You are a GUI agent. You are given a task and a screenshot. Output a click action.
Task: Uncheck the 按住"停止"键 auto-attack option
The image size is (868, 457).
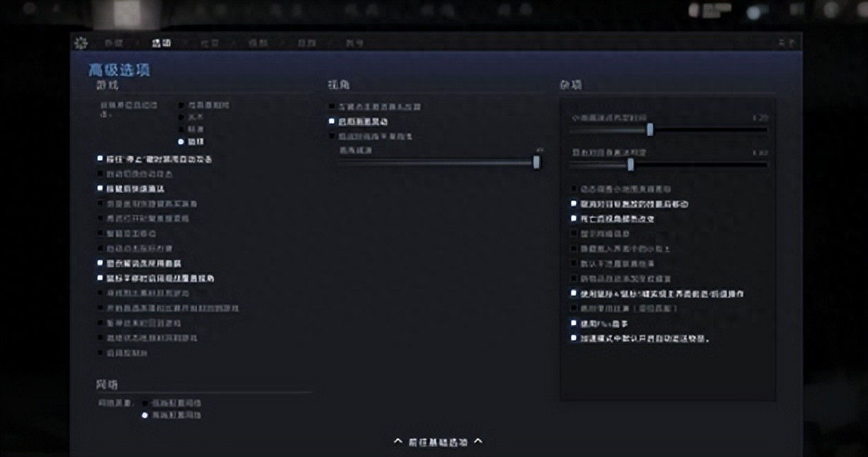101,159
